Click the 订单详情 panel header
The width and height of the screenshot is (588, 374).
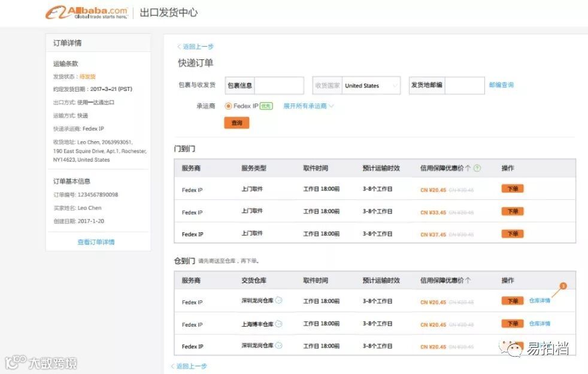[98, 42]
